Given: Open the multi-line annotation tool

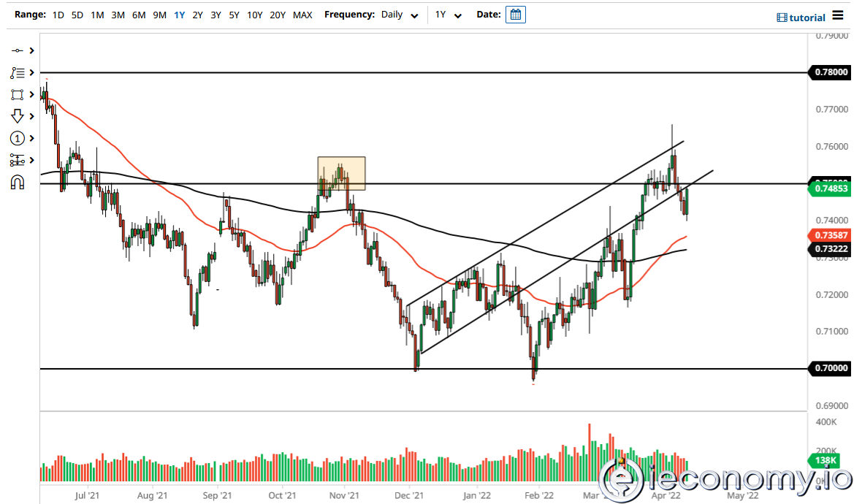Looking at the screenshot, I should coord(17,72).
